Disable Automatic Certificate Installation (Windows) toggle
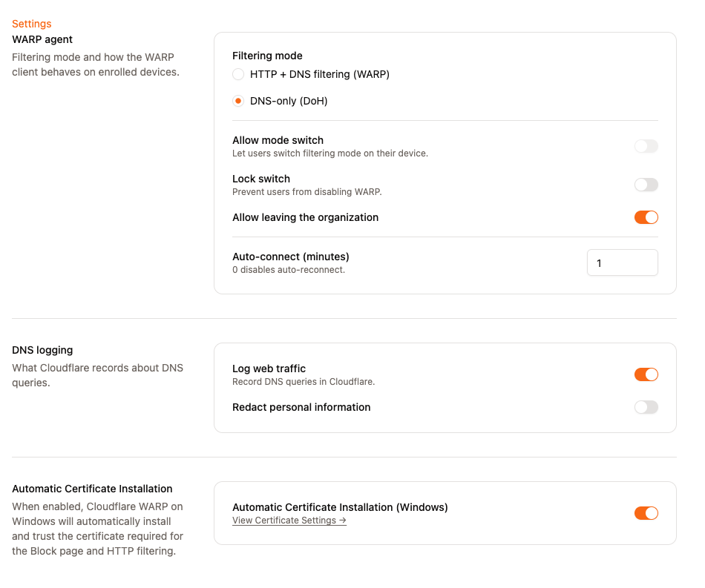The width and height of the screenshot is (705, 588). tap(646, 513)
